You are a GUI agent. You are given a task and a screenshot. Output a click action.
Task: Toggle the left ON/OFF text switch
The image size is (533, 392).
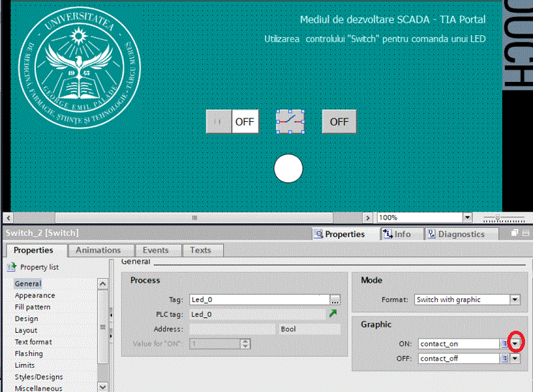click(232, 122)
